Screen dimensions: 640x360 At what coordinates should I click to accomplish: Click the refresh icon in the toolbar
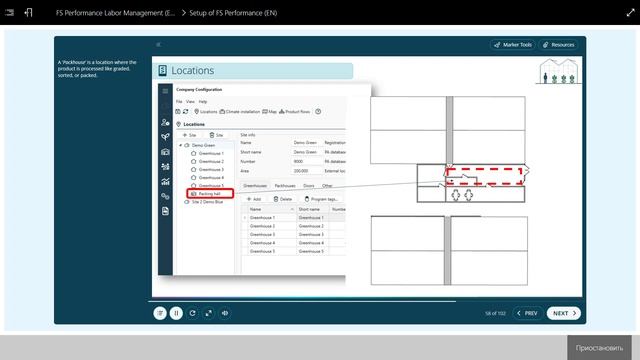click(x=186, y=111)
